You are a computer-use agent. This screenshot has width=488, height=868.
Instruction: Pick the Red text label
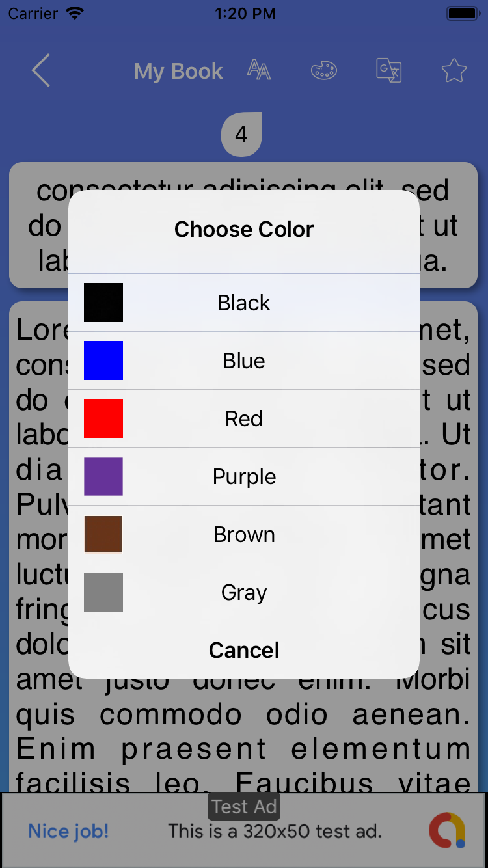pyautogui.click(x=244, y=418)
